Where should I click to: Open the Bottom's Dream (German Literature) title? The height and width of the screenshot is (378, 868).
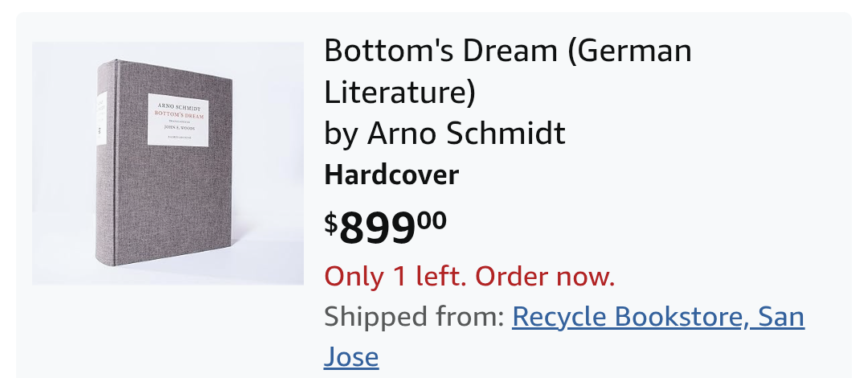click(508, 71)
